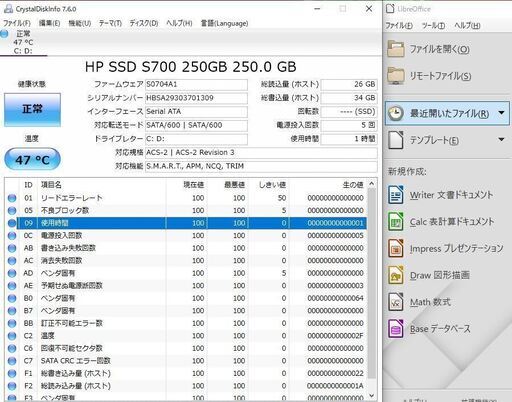Click the serial number field HBSA29303701309

(x=196, y=98)
